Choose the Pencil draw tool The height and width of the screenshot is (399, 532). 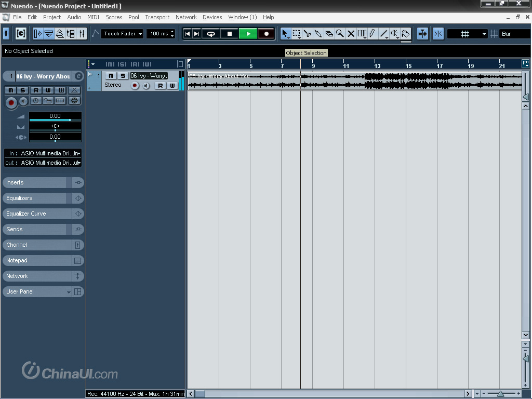[373, 34]
